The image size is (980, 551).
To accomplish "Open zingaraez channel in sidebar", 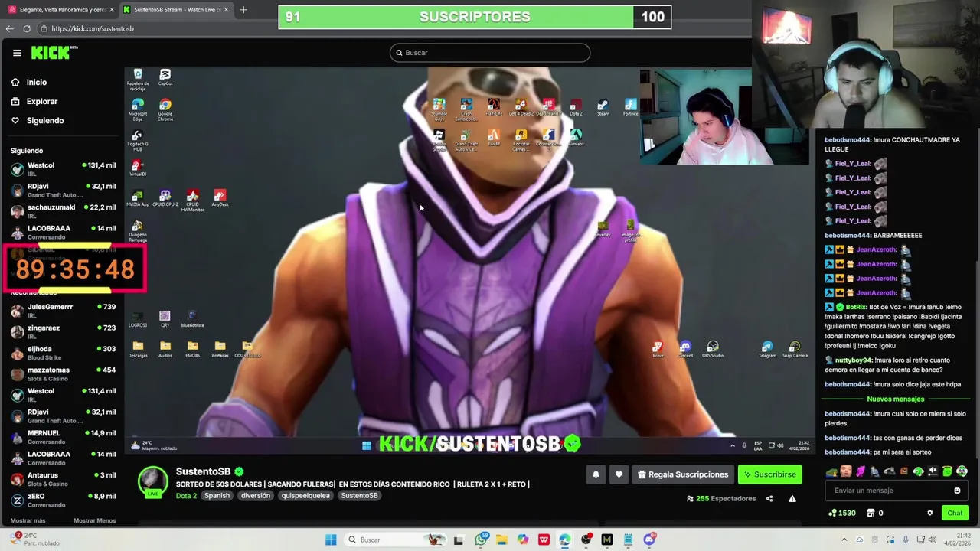I will click(63, 331).
